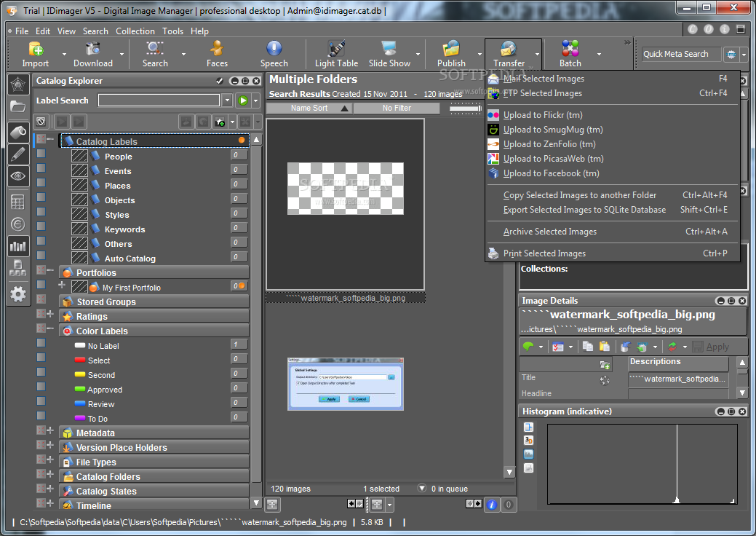The image size is (756, 536).
Task: Expand the Ratings tree node
Action: point(50,314)
